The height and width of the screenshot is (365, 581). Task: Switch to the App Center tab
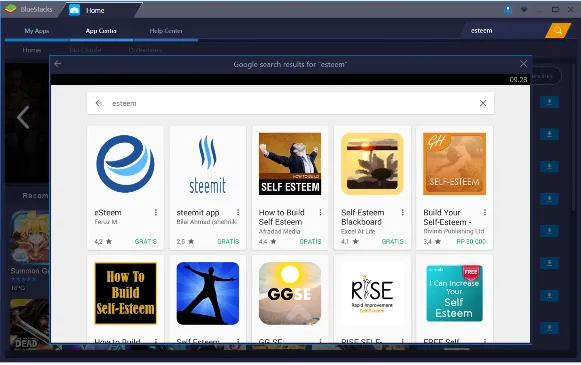tap(101, 31)
